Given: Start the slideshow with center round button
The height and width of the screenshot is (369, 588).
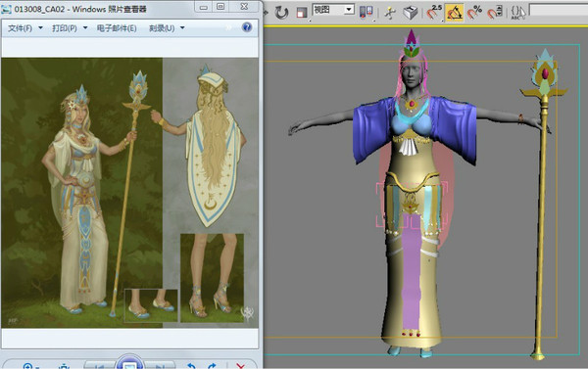Looking at the screenshot, I should (x=129, y=364).
